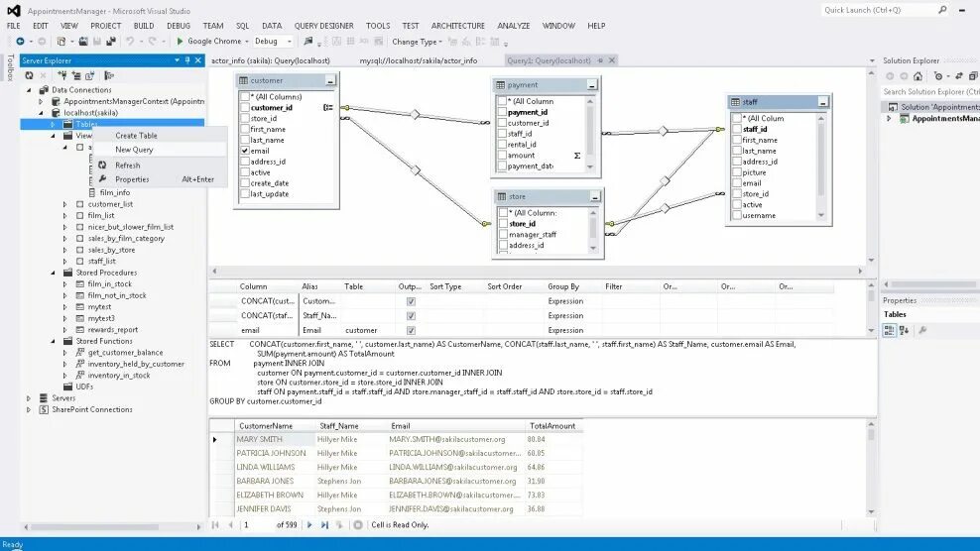
Task: Check manager_staff in store table
Action: click(x=503, y=234)
